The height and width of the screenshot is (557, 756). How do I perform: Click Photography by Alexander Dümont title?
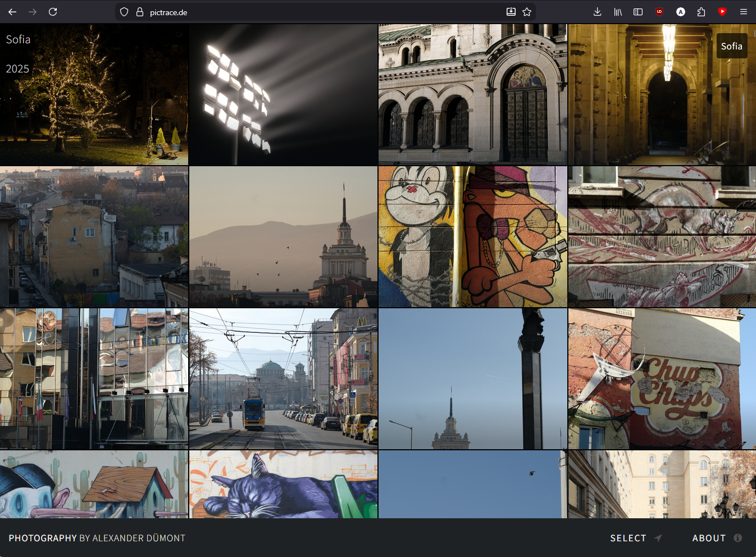click(97, 538)
